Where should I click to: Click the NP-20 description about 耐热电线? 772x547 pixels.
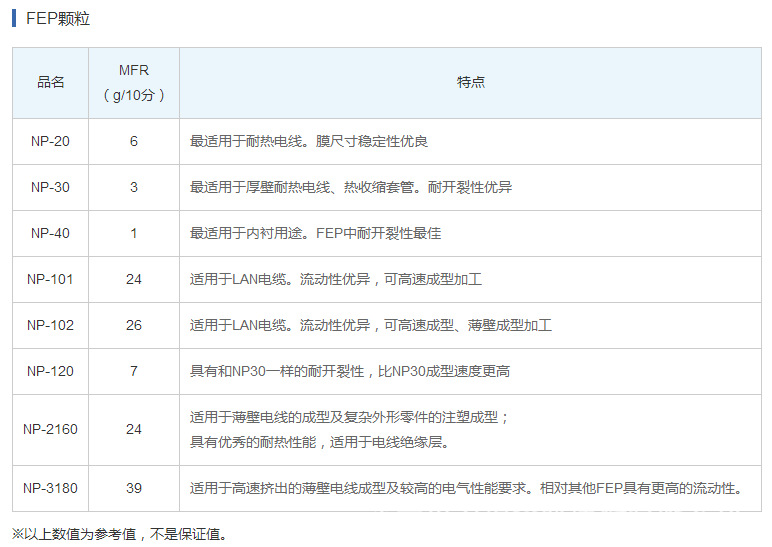point(309,141)
